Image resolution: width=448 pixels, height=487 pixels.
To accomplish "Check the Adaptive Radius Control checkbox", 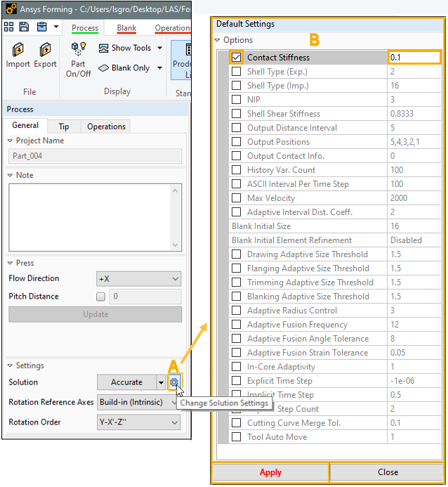I will (236, 311).
